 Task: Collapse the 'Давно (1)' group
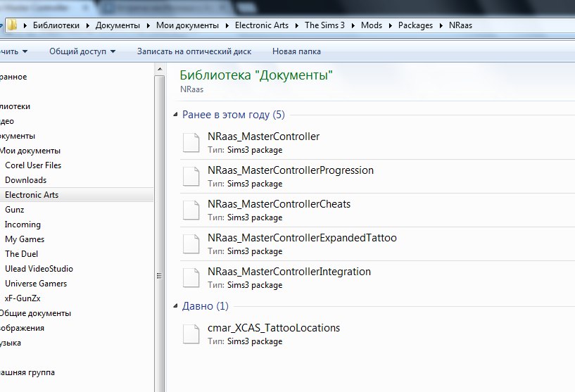(x=176, y=306)
